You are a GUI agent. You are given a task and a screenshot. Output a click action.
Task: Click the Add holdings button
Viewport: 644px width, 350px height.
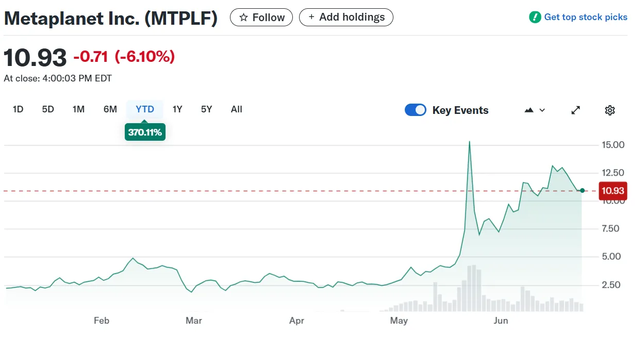(346, 17)
